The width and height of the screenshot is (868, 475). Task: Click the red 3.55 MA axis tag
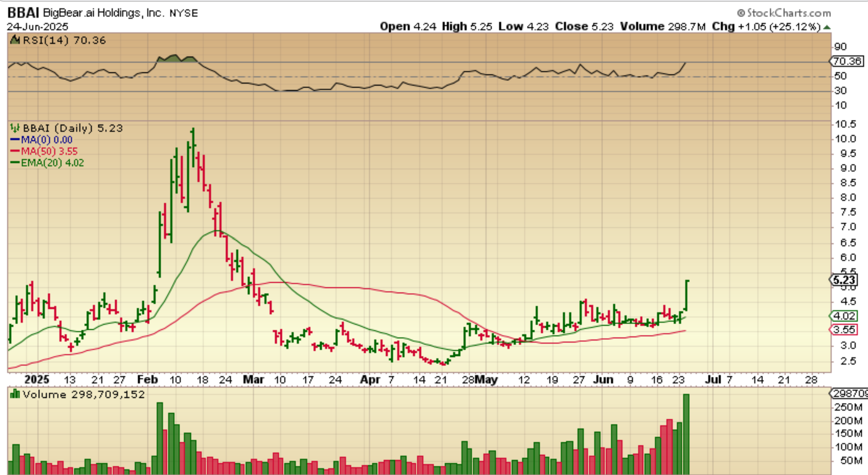pyautogui.click(x=844, y=330)
